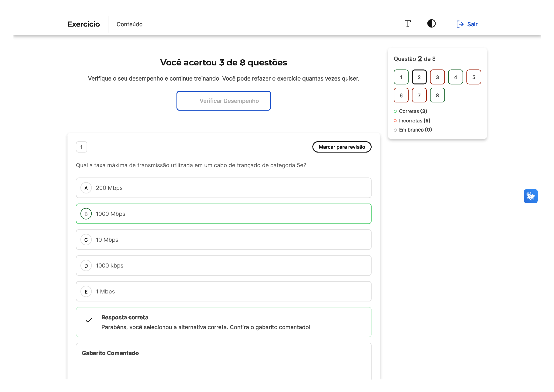
Task: Open question 8 from the question grid
Action: (437, 95)
